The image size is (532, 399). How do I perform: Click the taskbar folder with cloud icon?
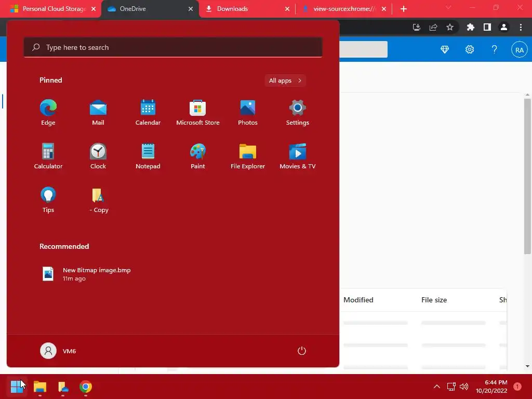(x=63, y=387)
